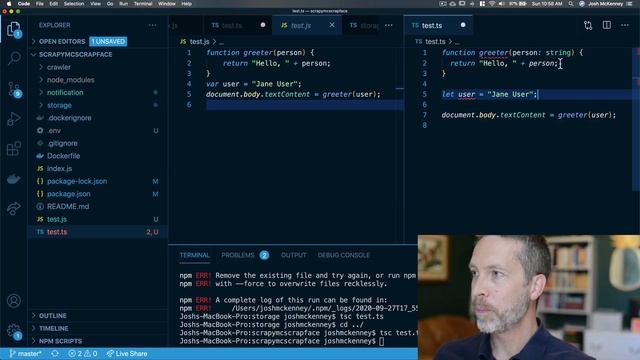Screen dimensions: 640x360
Task: Collapse the SCRAPYMCSCRAPFACE project folder
Action: tap(76, 54)
